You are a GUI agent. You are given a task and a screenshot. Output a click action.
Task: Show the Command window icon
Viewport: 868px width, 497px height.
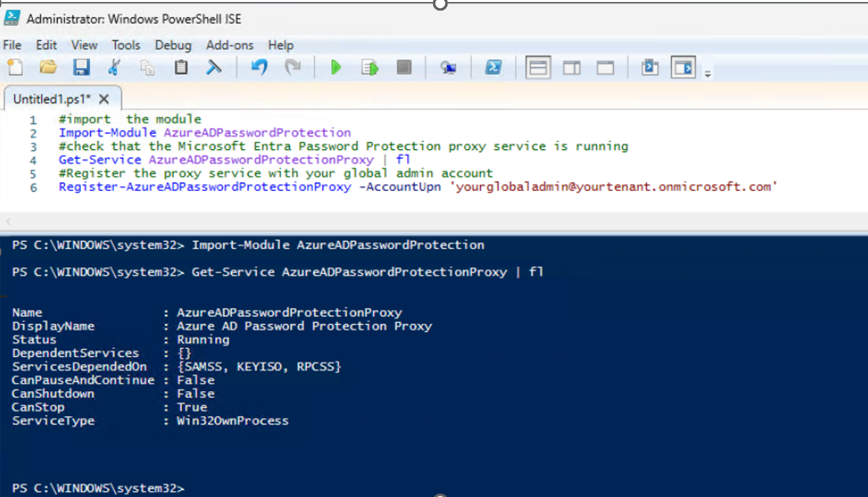[650, 67]
